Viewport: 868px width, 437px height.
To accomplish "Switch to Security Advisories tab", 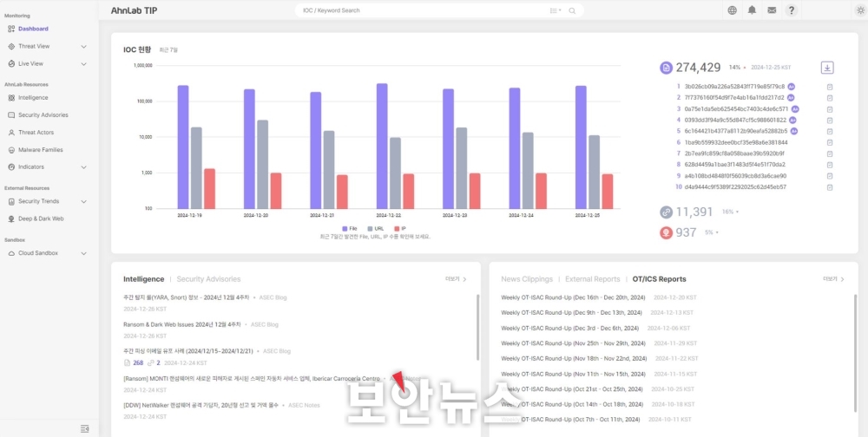I will (x=208, y=279).
